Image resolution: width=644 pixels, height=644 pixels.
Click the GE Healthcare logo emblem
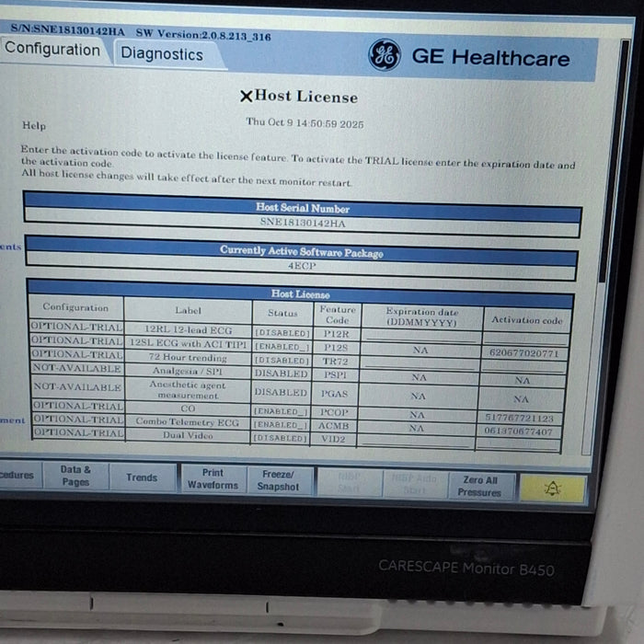(385, 55)
